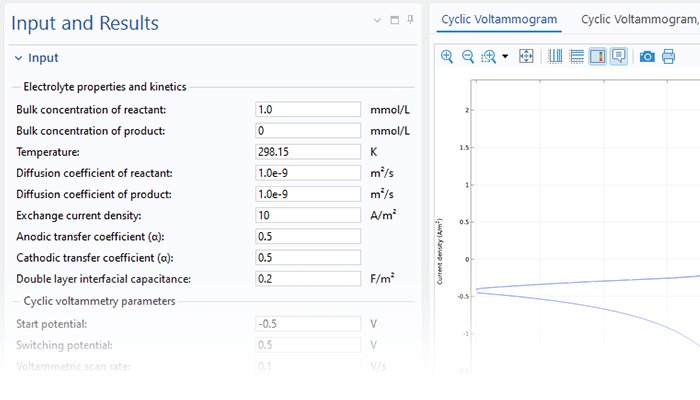Click the Double layer interfacial capacitance field
Image resolution: width=700 pixels, height=400 pixels.
tap(308, 279)
